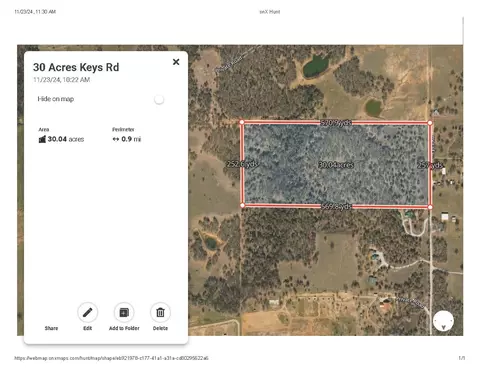This screenshot has width=480, height=370.
Task: Click the 11/23/24, 11:30 AM print timestamp
Action: point(35,12)
